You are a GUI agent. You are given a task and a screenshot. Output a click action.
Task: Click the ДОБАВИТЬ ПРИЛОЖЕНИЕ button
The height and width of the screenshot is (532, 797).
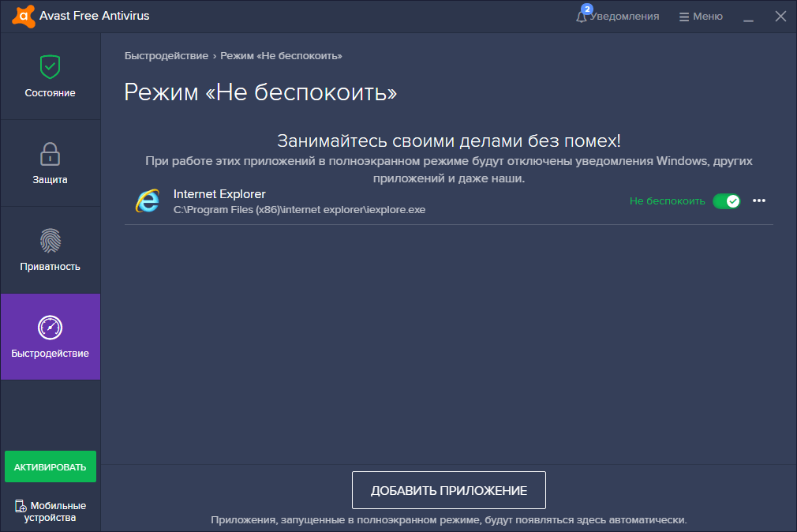(448, 489)
